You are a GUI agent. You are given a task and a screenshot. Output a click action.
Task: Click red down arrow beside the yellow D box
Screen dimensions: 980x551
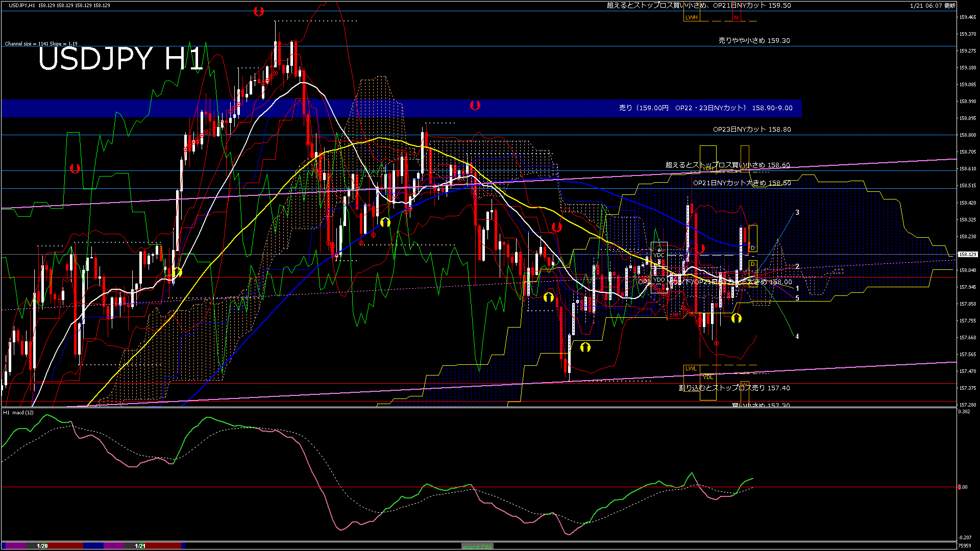(702, 248)
